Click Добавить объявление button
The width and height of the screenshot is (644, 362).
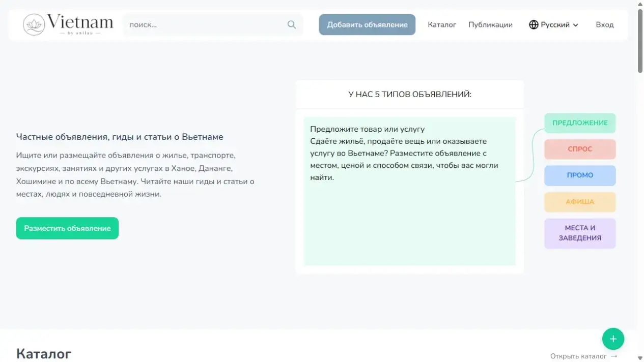click(367, 24)
